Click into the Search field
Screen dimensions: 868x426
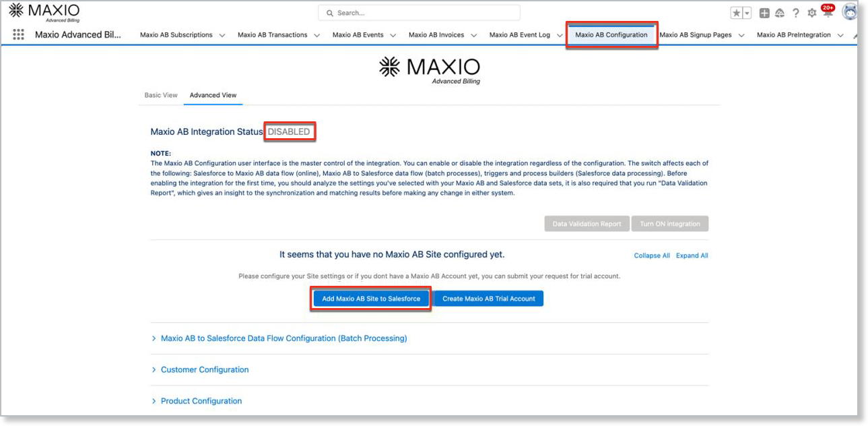419,13
